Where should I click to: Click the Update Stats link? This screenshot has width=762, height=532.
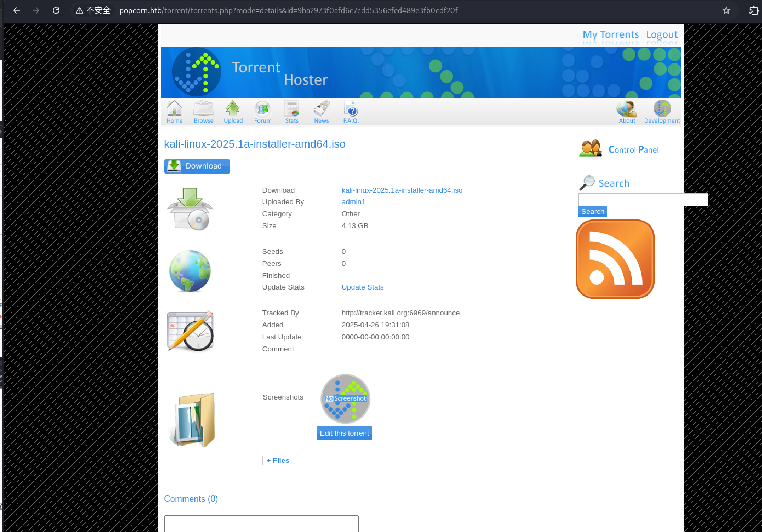coord(363,287)
